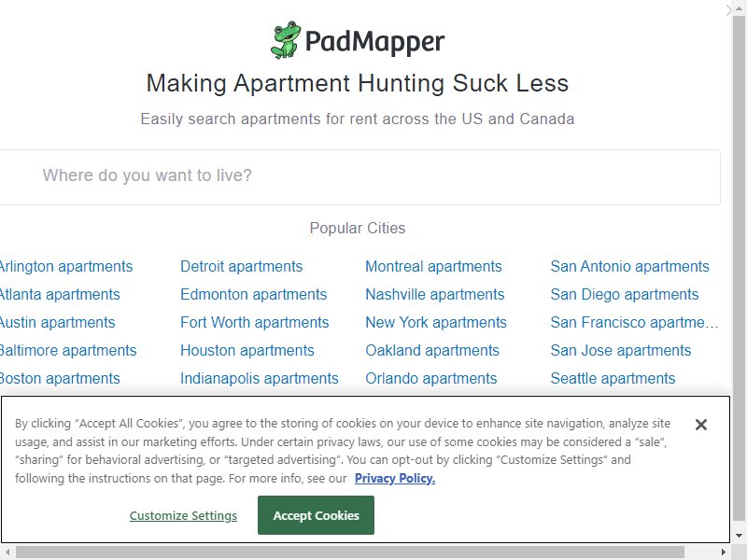Go to Indianapolis apartments

pos(260,379)
